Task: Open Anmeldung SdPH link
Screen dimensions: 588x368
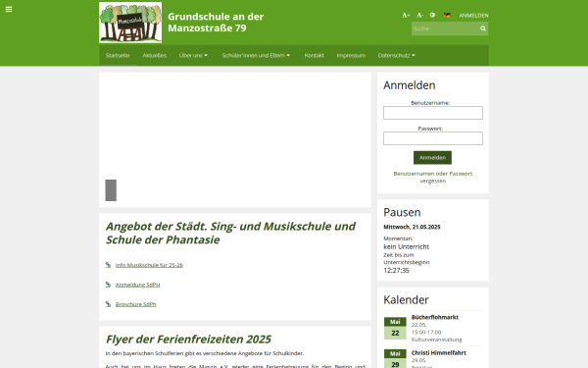Action: pyautogui.click(x=137, y=285)
